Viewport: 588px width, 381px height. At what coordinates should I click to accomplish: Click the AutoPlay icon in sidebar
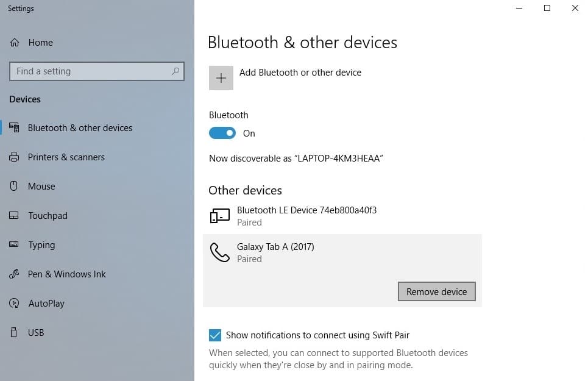click(x=14, y=304)
